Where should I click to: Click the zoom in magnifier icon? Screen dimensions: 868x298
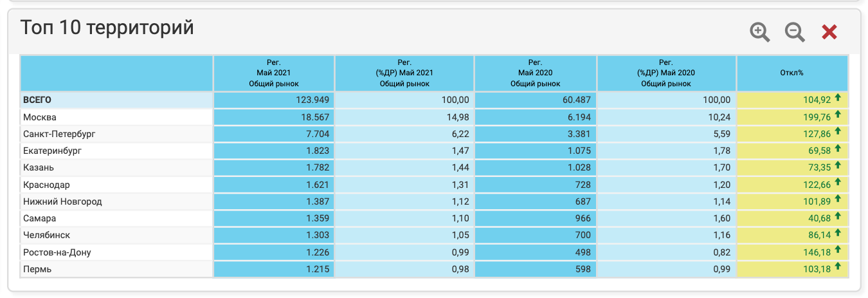point(760,32)
